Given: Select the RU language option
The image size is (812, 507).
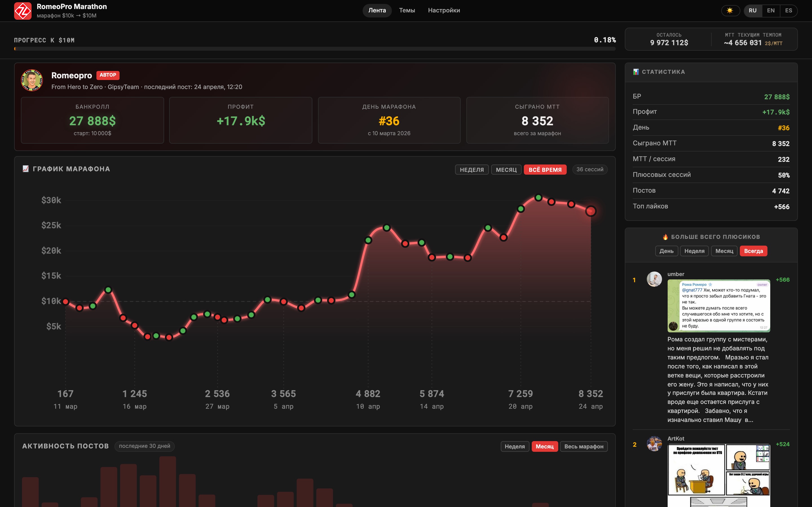Looking at the screenshot, I should tap(753, 10).
